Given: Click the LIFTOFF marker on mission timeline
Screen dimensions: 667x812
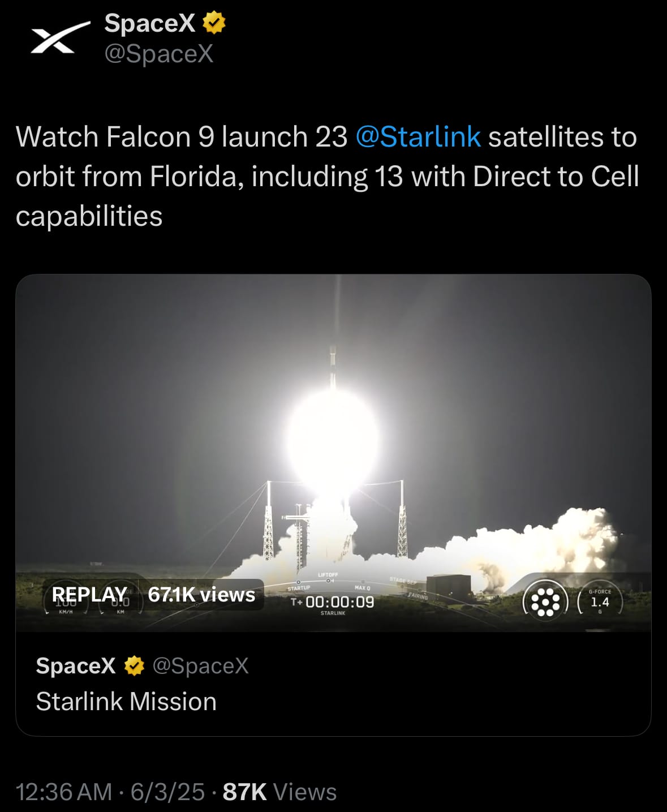Looking at the screenshot, I should point(328,577).
